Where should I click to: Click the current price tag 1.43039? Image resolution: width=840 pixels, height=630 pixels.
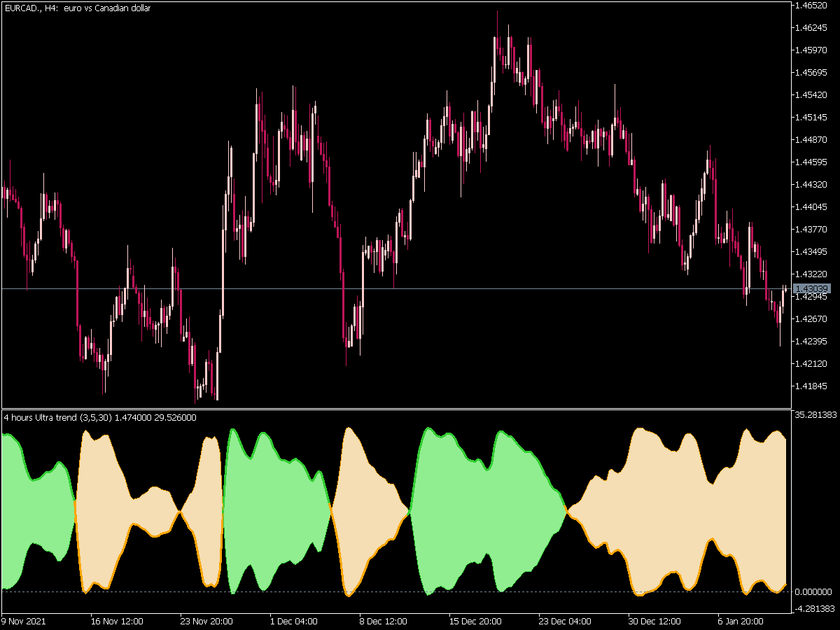coord(812,288)
